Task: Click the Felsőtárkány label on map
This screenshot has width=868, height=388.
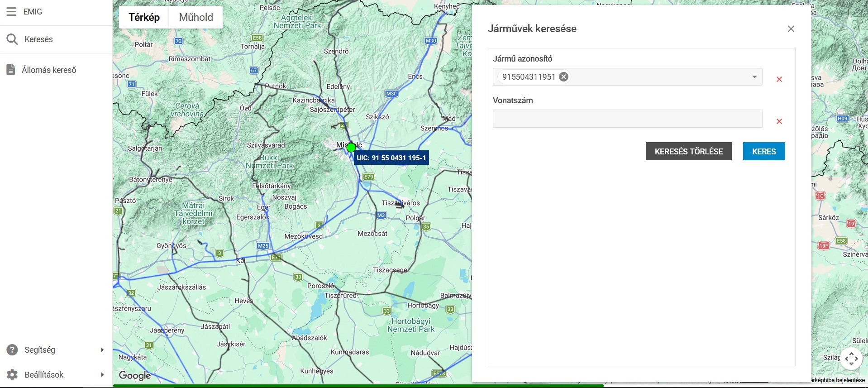Action: point(272,186)
